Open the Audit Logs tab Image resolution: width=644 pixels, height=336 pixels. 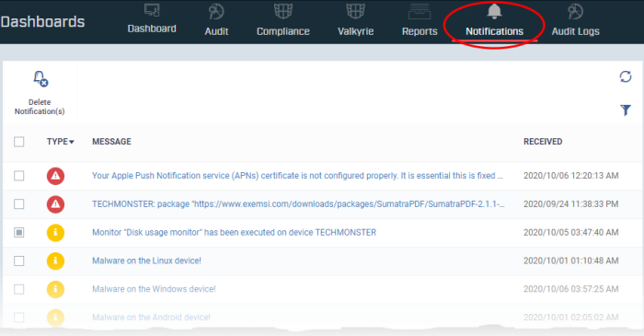575,19
